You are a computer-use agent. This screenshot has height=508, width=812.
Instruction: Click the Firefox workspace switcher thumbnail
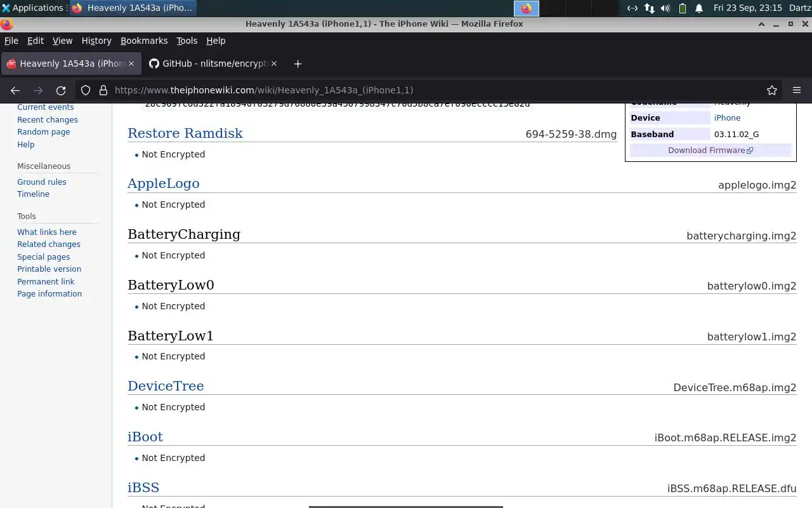(x=526, y=8)
